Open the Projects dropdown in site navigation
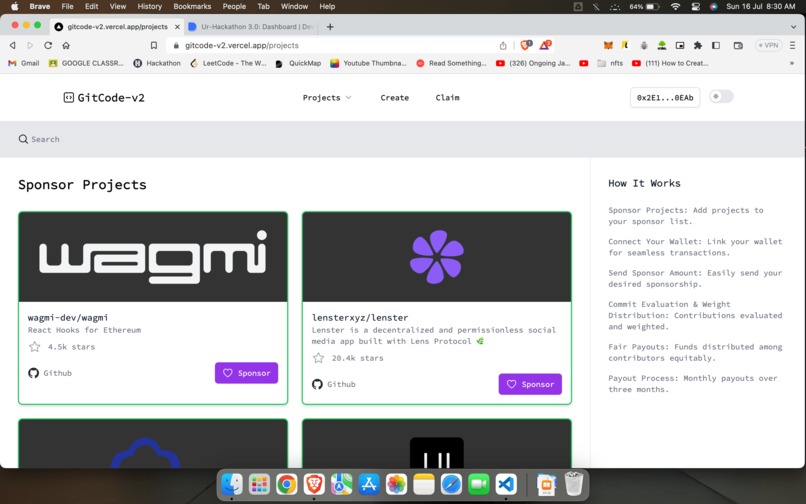This screenshot has height=504, width=806. coord(327,98)
